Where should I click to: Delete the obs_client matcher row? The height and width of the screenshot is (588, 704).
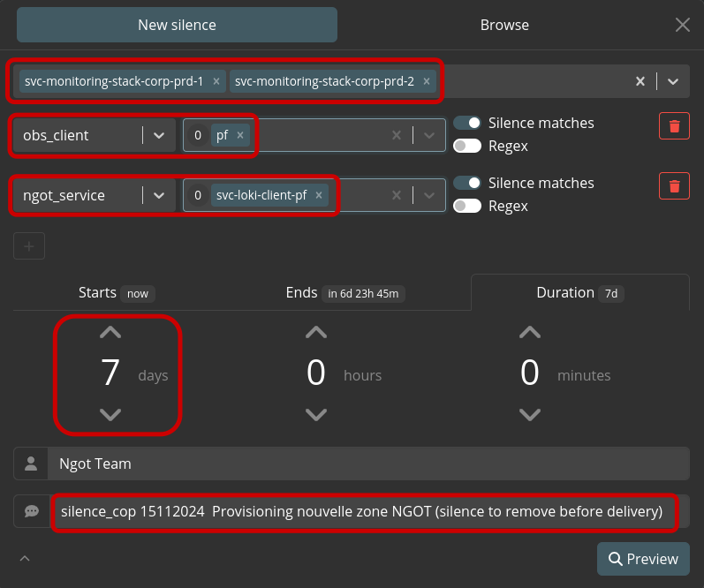[674, 126]
